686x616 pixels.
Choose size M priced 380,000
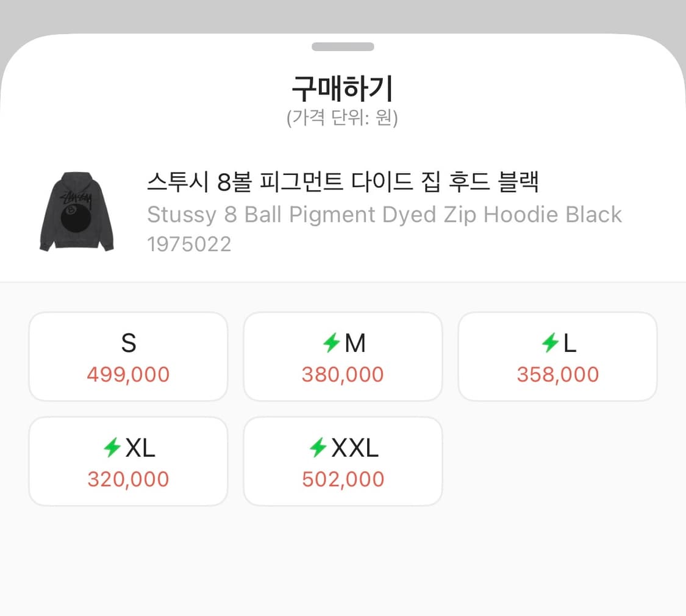343,356
